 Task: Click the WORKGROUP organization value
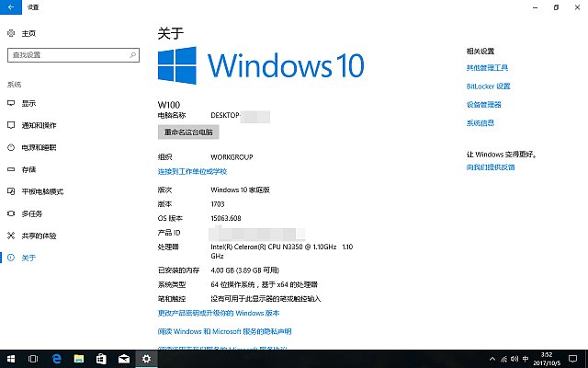232,157
